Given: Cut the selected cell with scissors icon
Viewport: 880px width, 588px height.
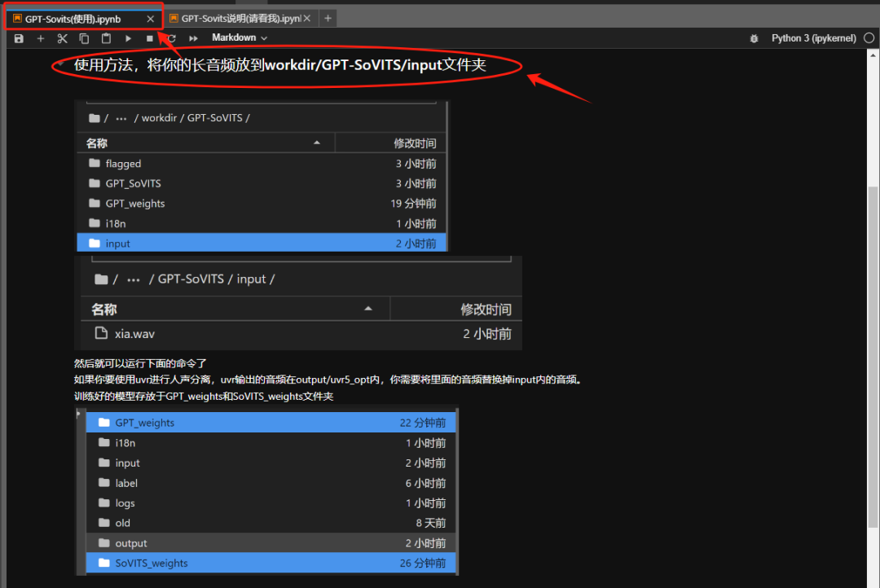Looking at the screenshot, I should pos(62,38).
